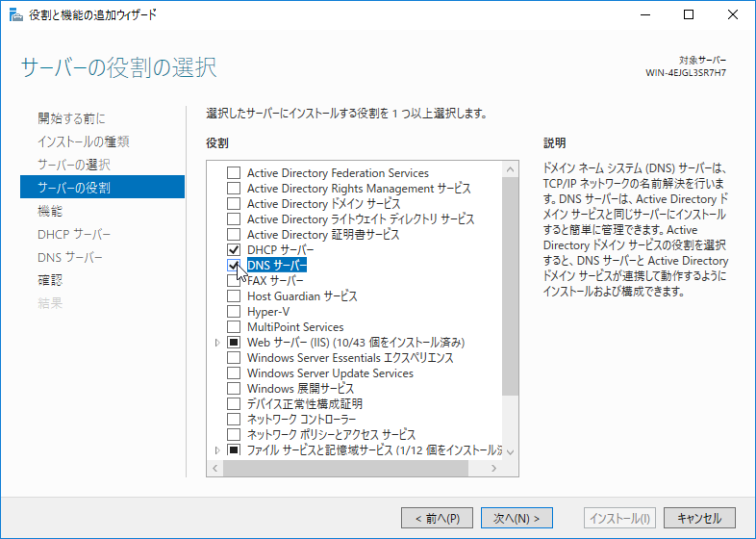Screen dimensions: 756x539
Task: Go to 機能 step in sidebar
Action: pyautogui.click(x=50, y=211)
